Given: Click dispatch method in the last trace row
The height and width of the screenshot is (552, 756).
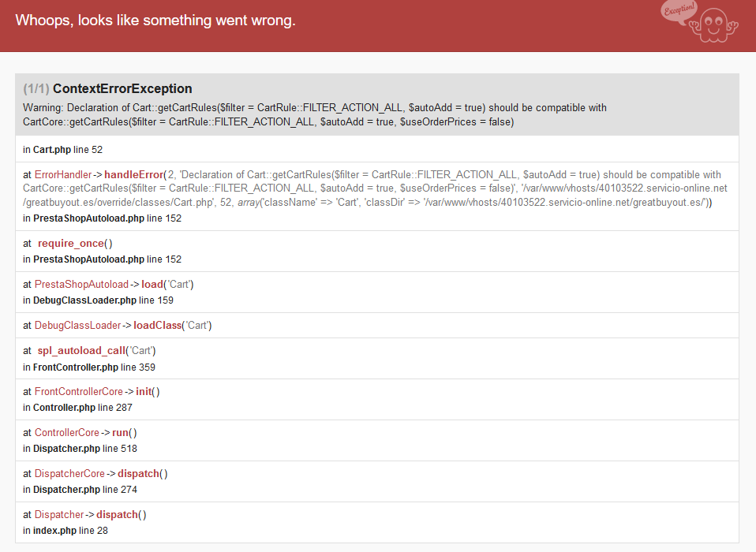Looking at the screenshot, I should (x=117, y=514).
